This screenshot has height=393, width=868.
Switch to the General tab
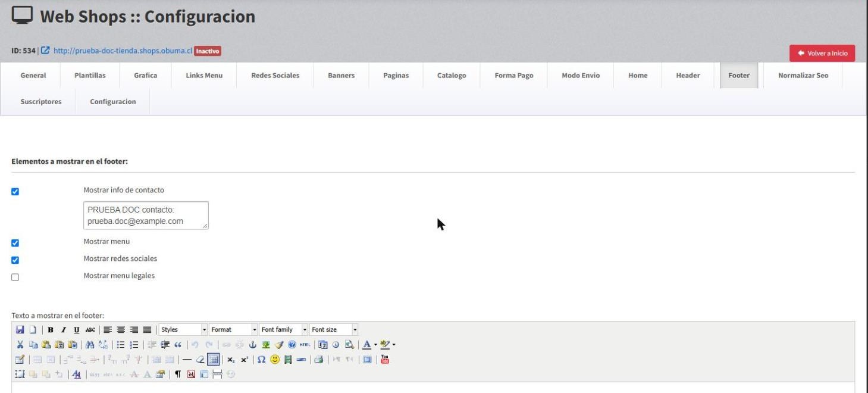[33, 76]
